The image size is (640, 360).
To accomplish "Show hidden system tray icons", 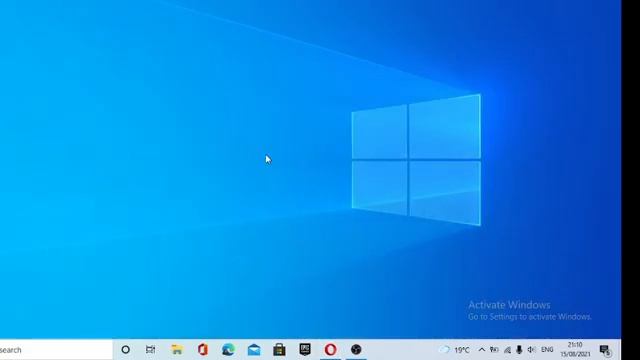I will (x=482, y=350).
